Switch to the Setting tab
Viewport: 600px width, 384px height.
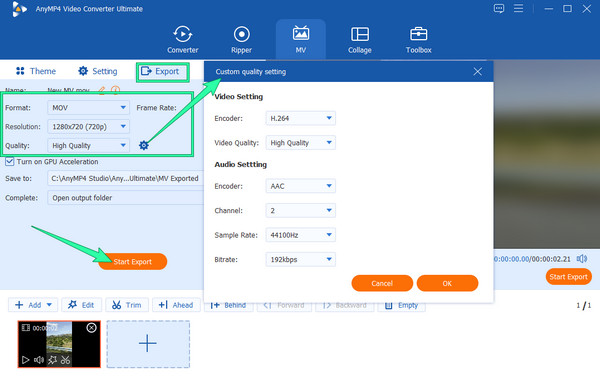[98, 71]
